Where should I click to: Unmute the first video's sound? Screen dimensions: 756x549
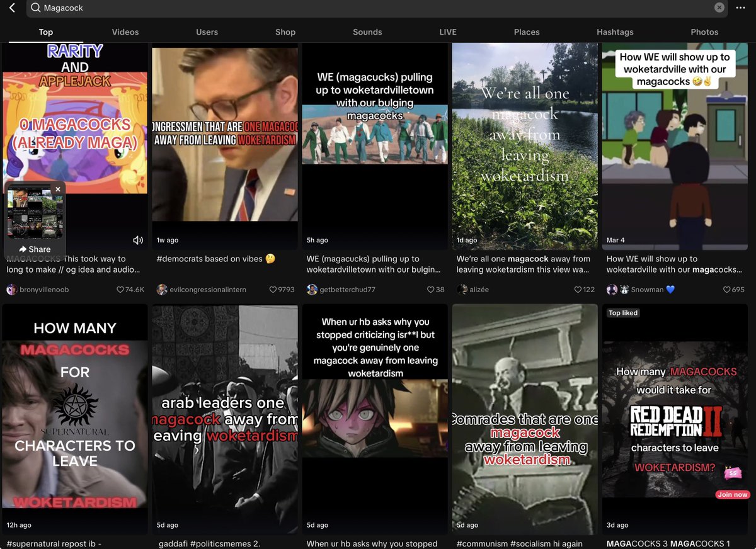click(137, 239)
